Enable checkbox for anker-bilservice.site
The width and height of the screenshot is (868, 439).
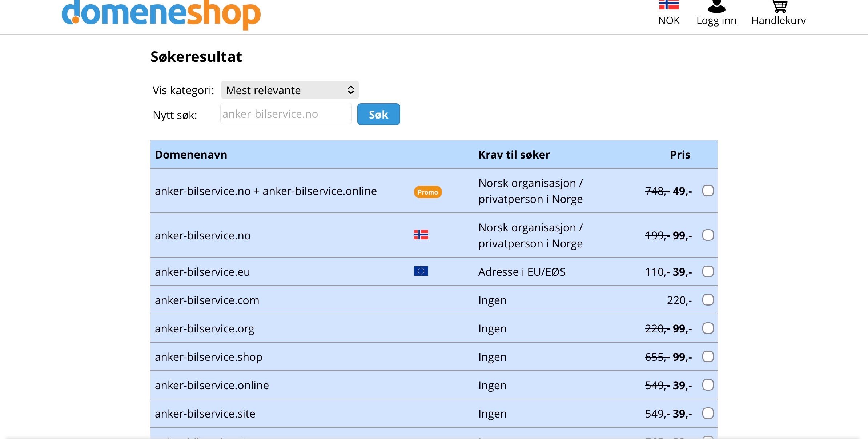[708, 413]
